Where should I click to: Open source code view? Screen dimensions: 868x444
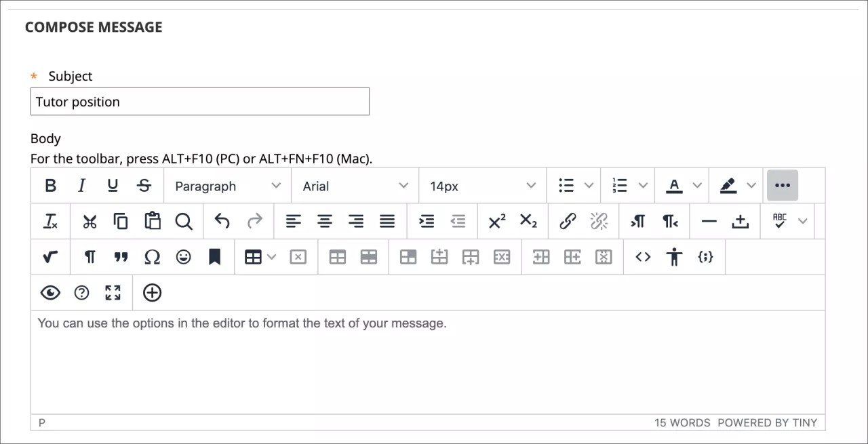pos(642,257)
